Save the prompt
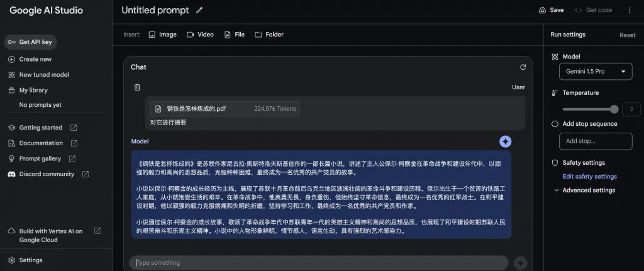The image size is (644, 271). 552,10
